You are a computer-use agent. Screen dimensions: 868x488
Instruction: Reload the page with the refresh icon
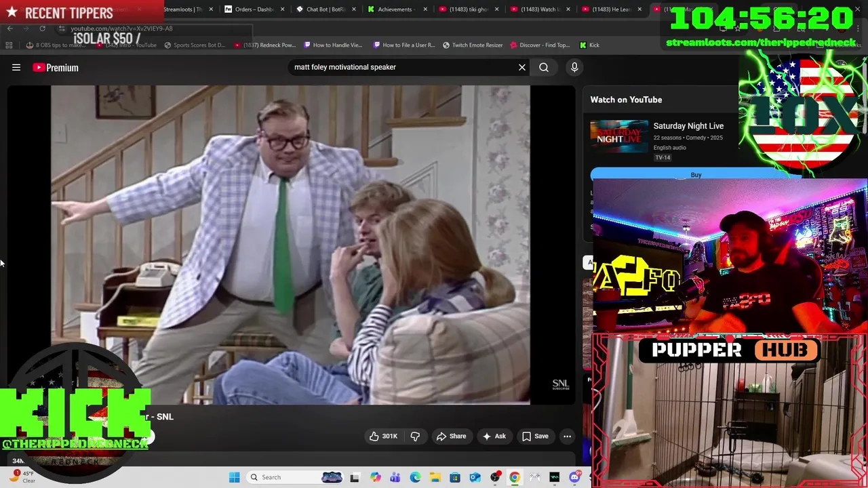click(42, 28)
